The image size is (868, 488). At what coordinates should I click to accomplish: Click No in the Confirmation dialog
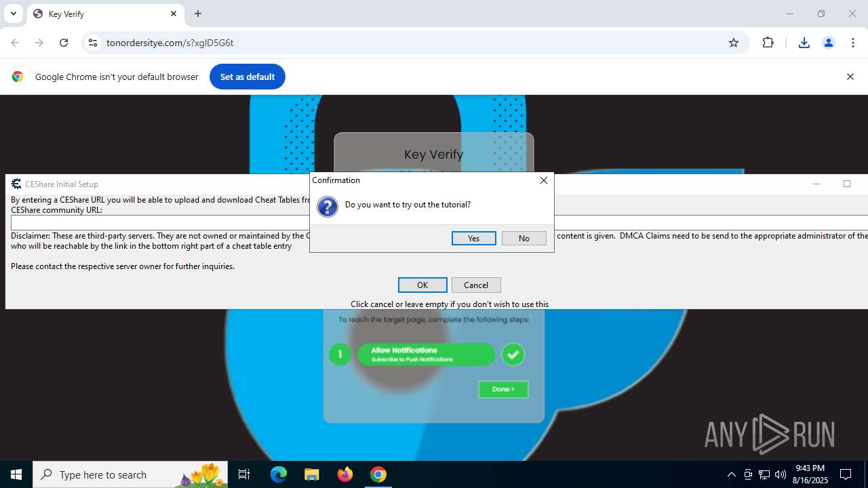point(524,238)
